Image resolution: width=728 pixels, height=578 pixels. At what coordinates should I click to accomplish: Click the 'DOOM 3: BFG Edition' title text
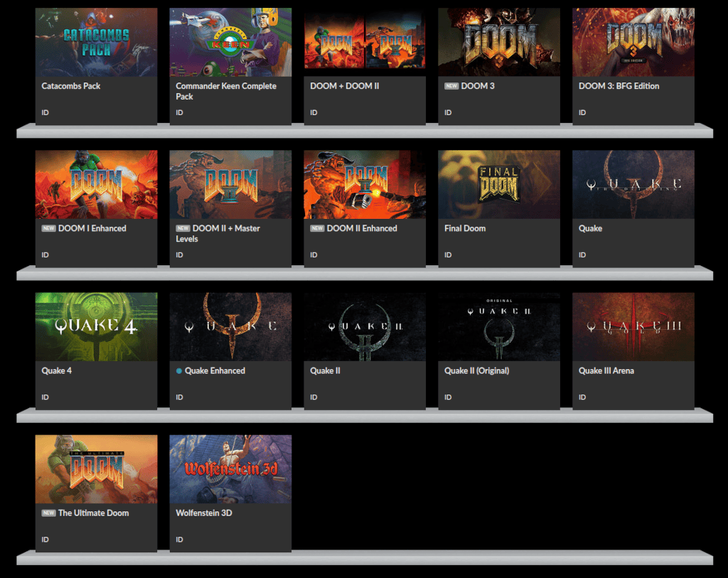click(x=619, y=86)
